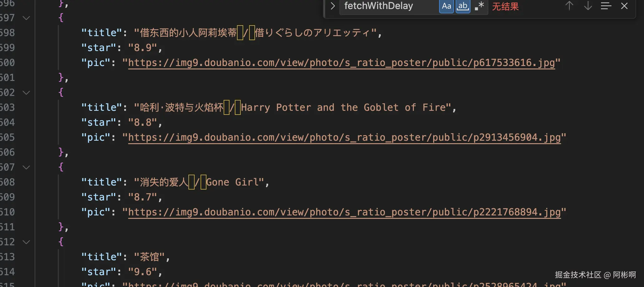Viewport: 644px width, 287px height.
Task: Go to previous match arrow
Action: click(569, 6)
